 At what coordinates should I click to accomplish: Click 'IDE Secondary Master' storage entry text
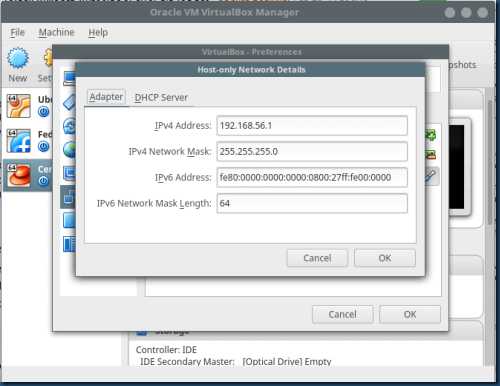(187, 362)
